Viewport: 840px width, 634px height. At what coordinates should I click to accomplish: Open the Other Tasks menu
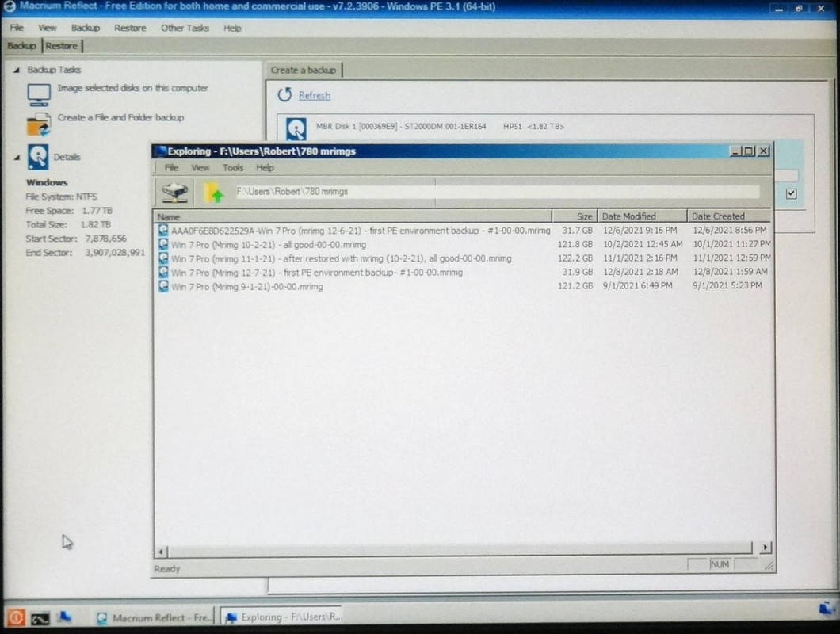[x=185, y=28]
